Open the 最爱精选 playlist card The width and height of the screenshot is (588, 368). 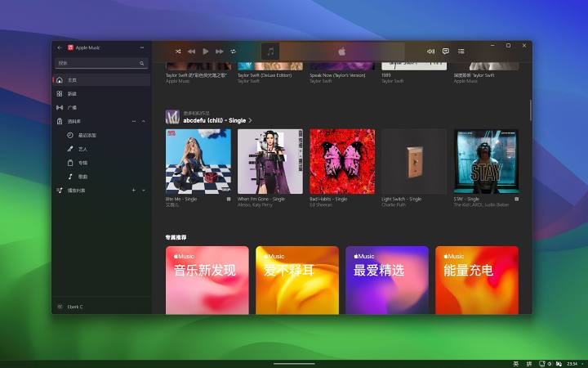coord(387,280)
